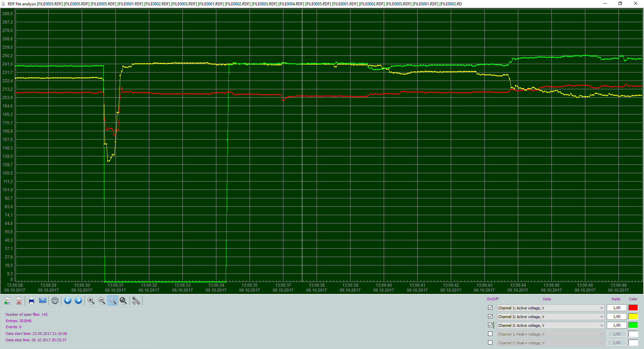Enable Channel 2 Peak+ voltage checkbox
The image size is (644, 349).
point(490,343)
